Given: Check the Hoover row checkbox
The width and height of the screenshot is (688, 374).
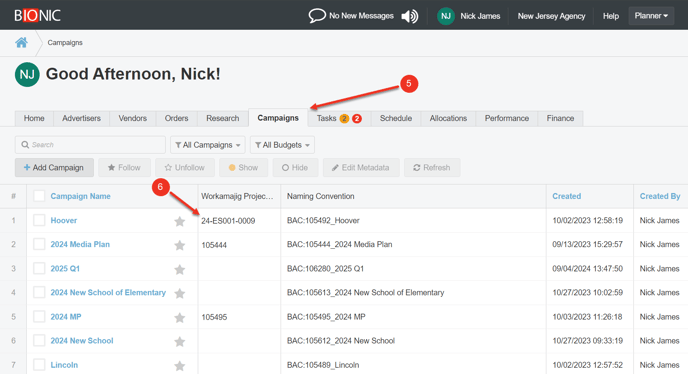Looking at the screenshot, I should point(39,220).
